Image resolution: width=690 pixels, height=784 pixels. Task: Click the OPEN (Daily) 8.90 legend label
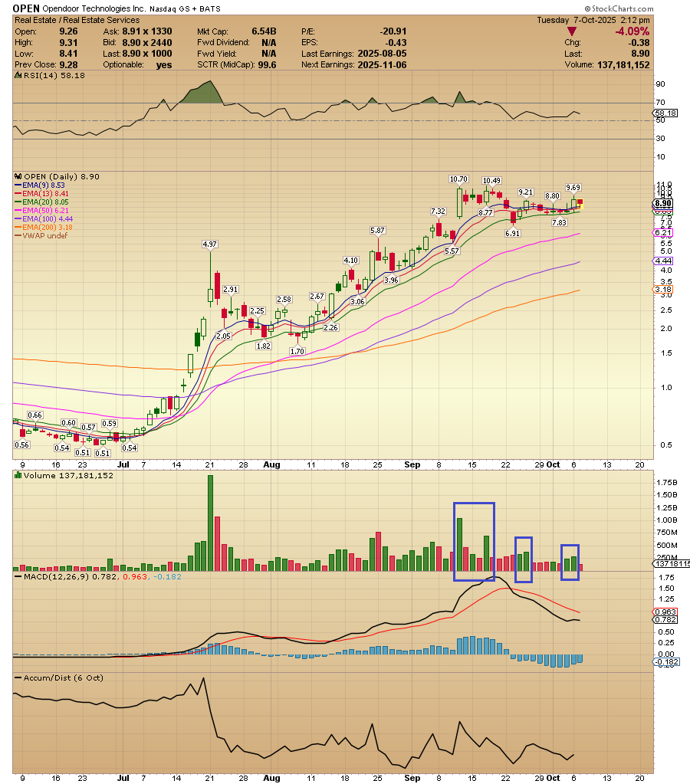pyautogui.click(x=61, y=176)
